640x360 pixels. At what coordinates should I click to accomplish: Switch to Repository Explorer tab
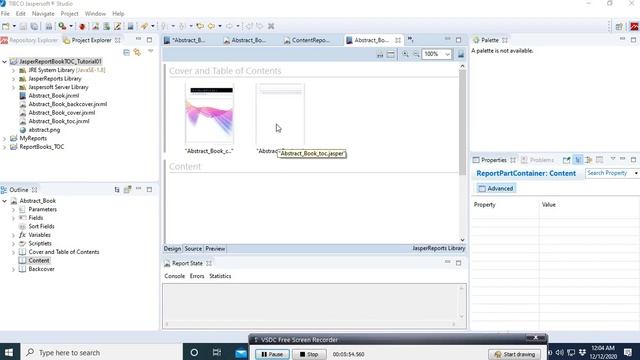coord(30,40)
